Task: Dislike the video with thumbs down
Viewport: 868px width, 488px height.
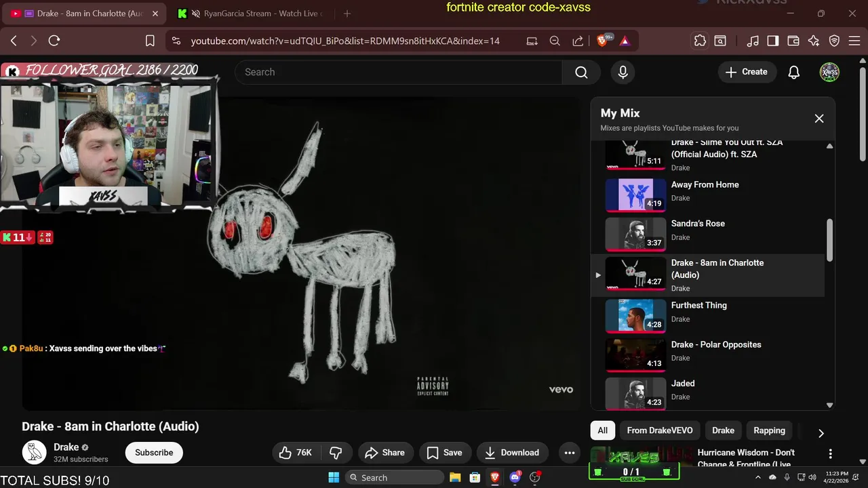Action: (x=336, y=453)
